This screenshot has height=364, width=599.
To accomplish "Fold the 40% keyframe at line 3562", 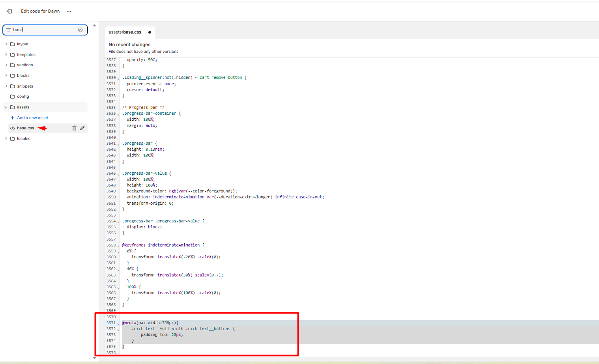I will click(118, 269).
